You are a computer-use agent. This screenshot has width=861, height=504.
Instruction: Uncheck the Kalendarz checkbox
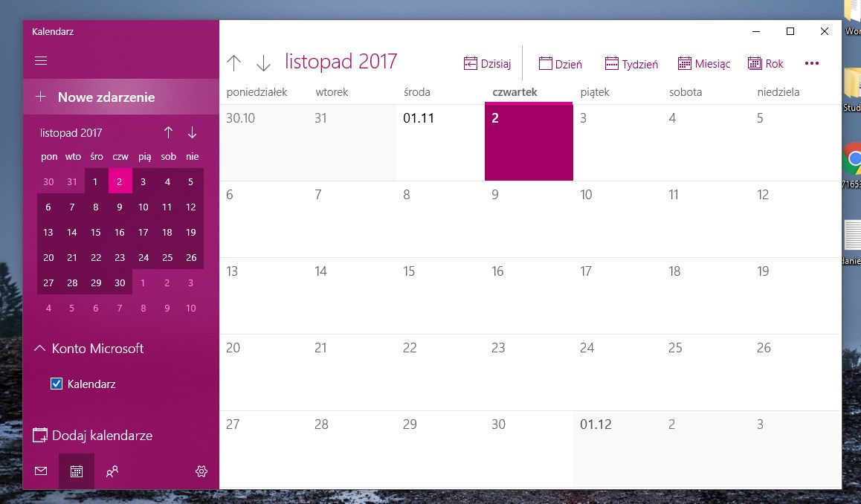pyautogui.click(x=56, y=384)
